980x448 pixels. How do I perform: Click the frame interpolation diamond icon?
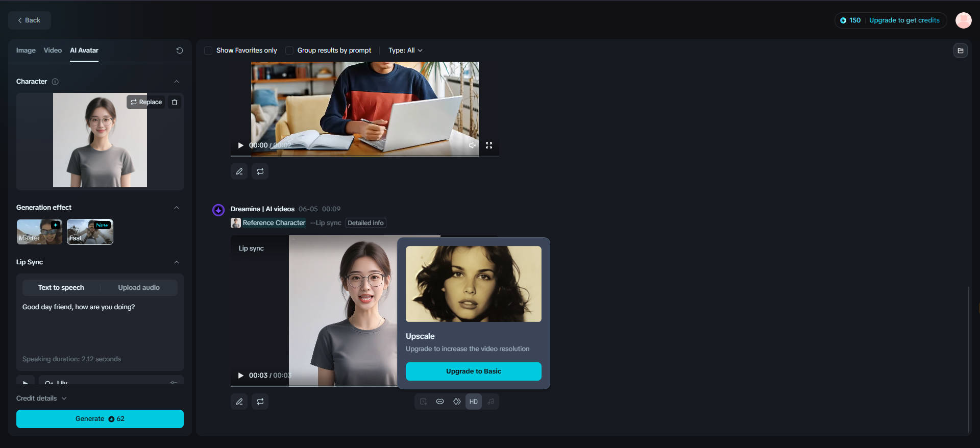pos(457,402)
